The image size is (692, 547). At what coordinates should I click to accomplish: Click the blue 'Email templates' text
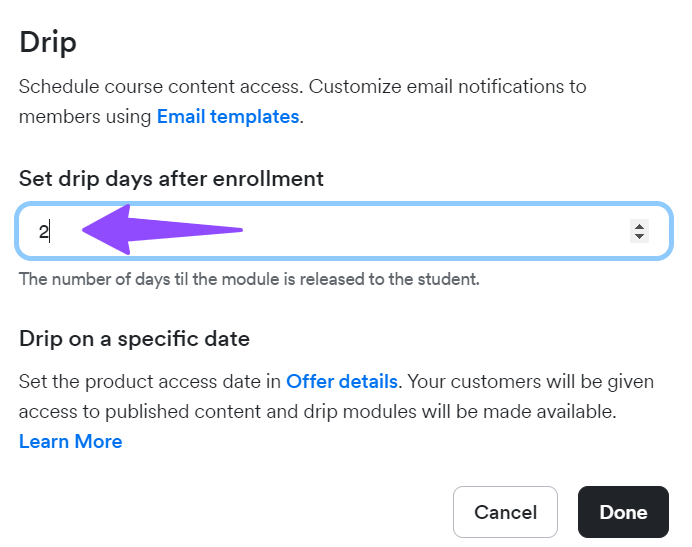click(x=228, y=117)
